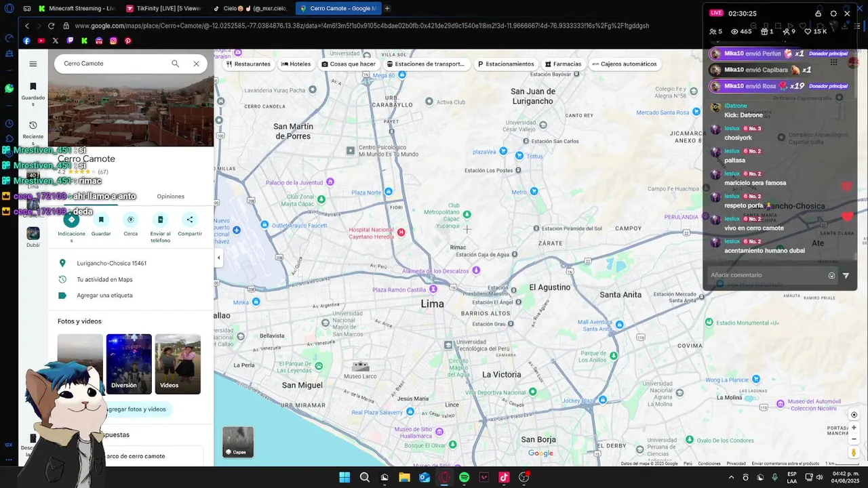Image resolution: width=868 pixels, height=488 pixels.
Task: Open File Explorer from the taskbar
Action: point(404,477)
